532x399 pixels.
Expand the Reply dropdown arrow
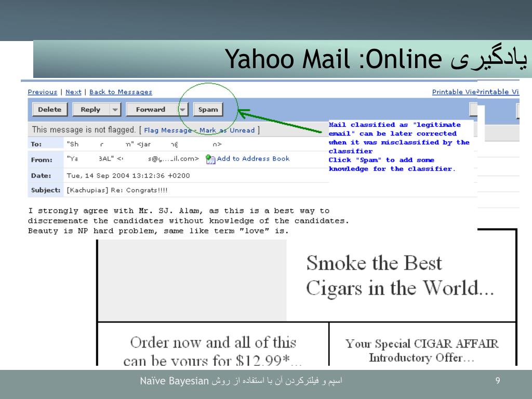(x=115, y=110)
